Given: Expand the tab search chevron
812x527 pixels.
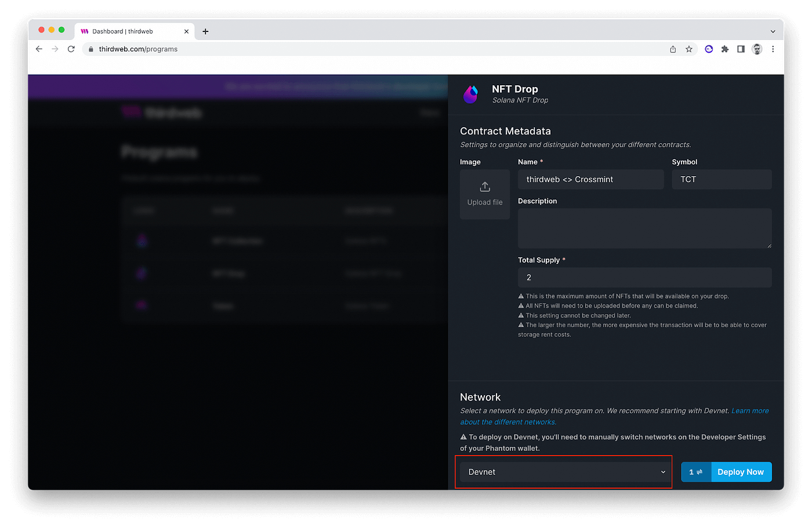Looking at the screenshot, I should (773, 31).
